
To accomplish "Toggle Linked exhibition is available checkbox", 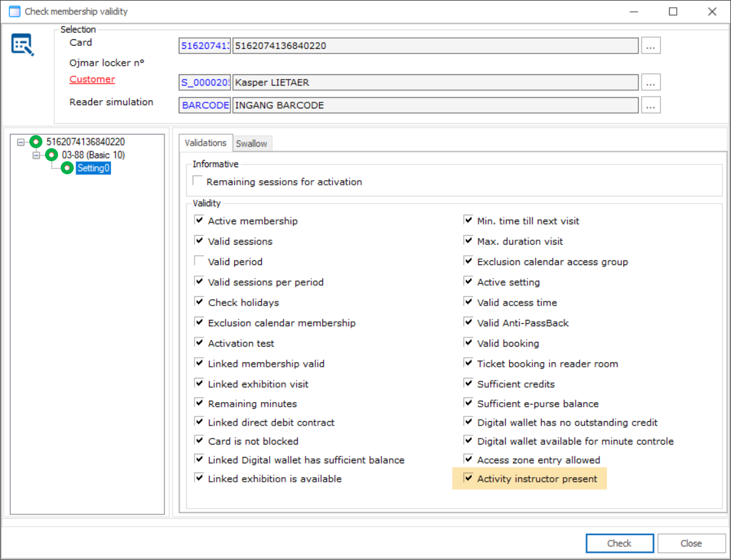I will 199,478.
